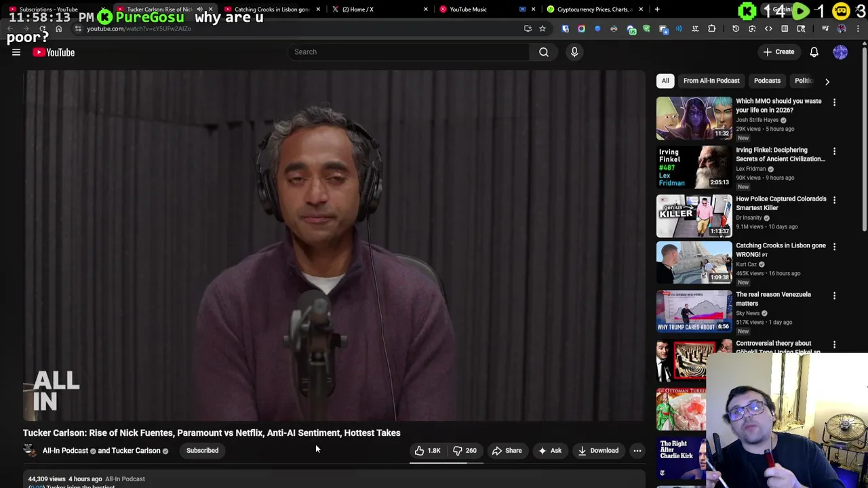Select the All filter chip
The height and width of the screenshot is (488, 868).
tap(665, 81)
